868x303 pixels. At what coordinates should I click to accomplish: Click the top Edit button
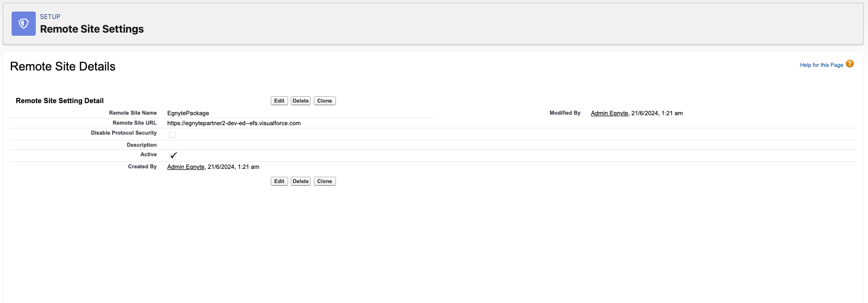point(279,101)
